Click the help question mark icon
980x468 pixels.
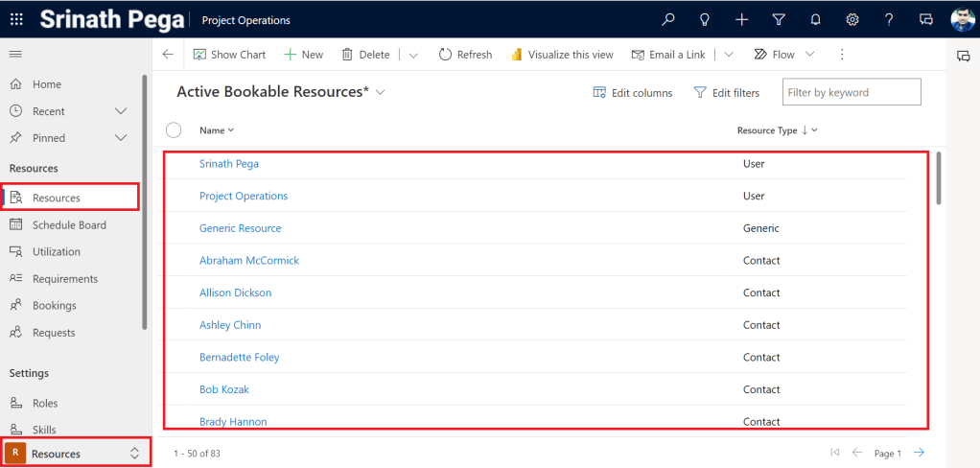(x=889, y=19)
